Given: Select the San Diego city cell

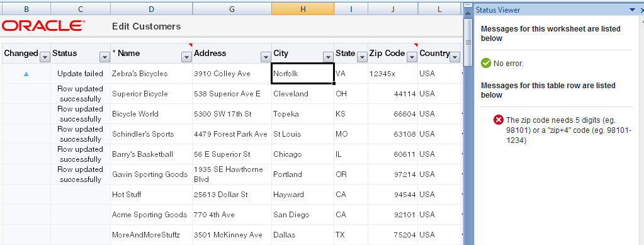Looking at the screenshot, I should [303, 215].
